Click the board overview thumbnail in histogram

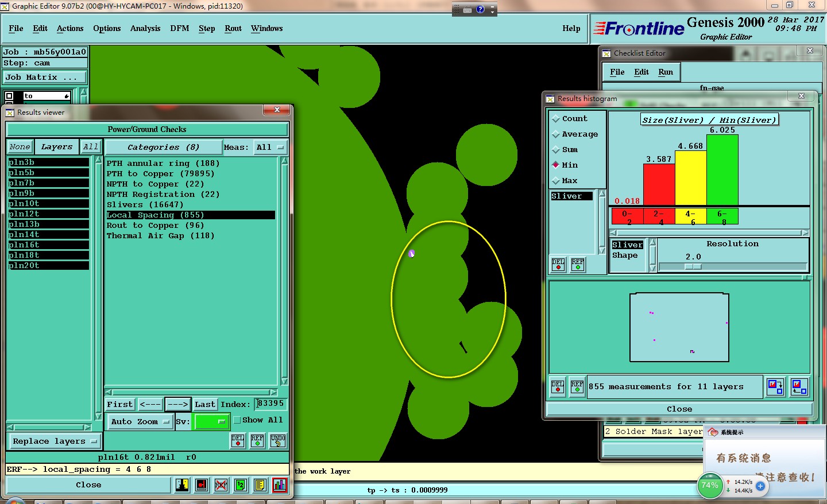(679, 328)
